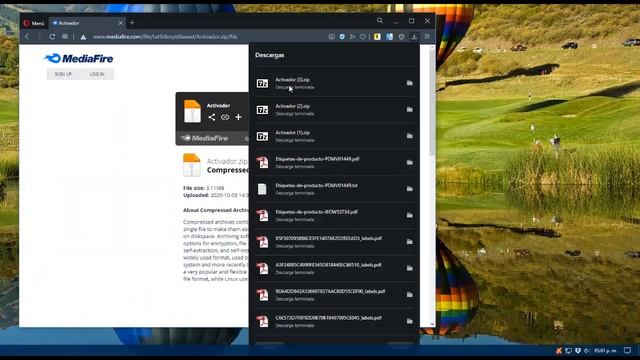Screen dimensions: 640x360
Task: Click LOG IN on MediaFire
Action: coord(97,74)
